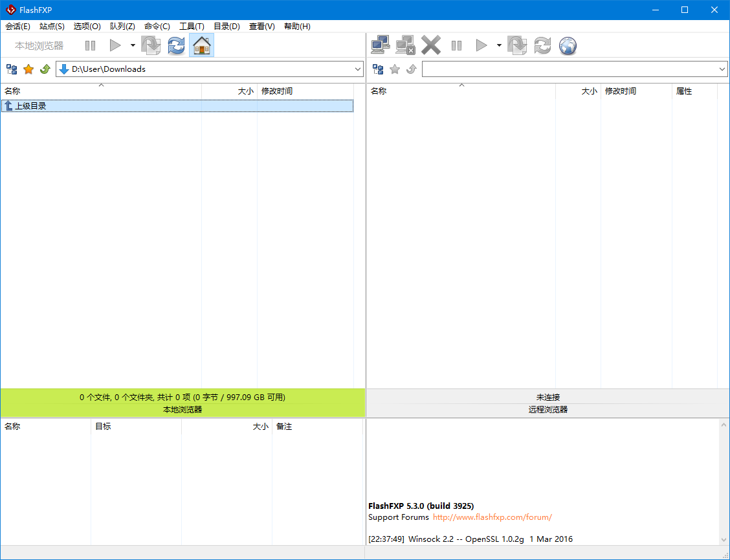
Task: Click the queue 备注 column header
Action: [317, 426]
